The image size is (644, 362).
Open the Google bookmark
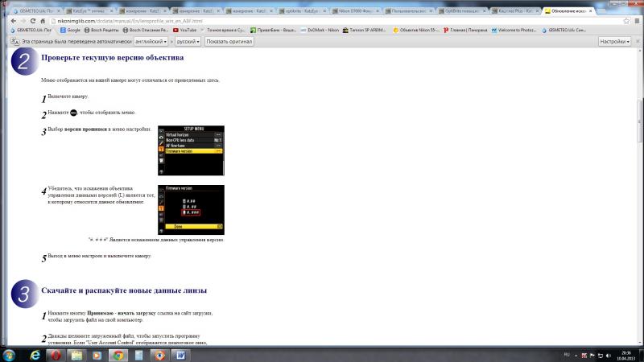70,30
